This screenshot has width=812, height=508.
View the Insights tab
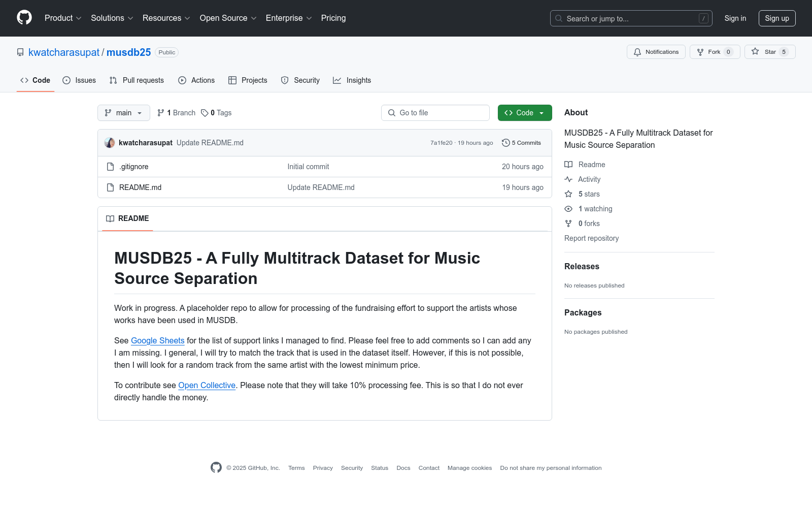(352, 80)
